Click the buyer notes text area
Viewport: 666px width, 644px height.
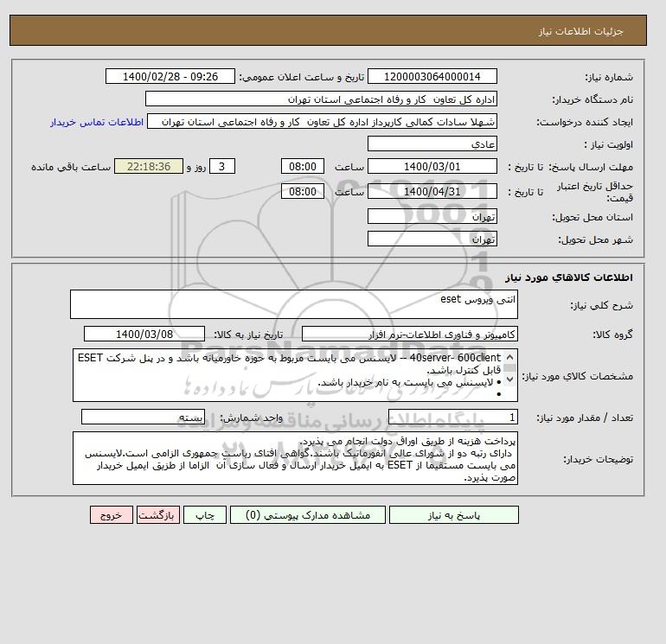tap(295, 458)
